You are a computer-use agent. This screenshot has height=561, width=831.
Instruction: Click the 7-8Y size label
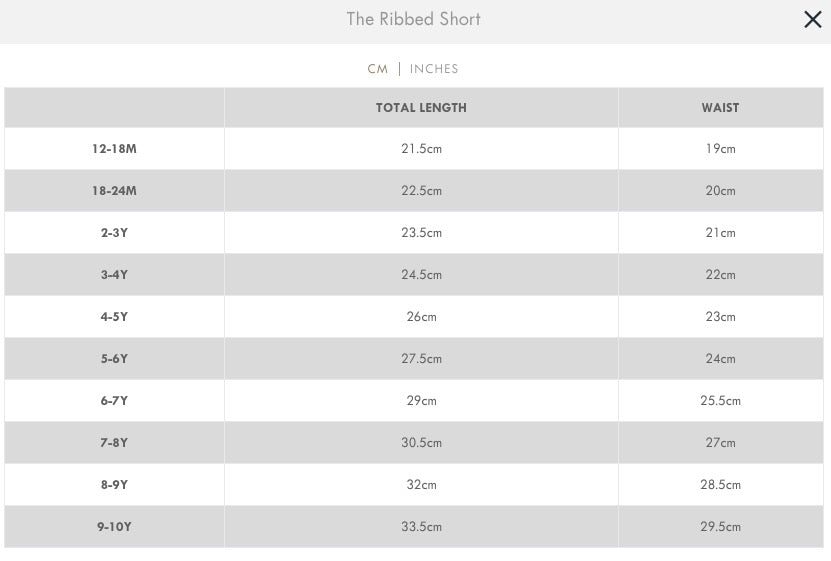[x=114, y=443]
